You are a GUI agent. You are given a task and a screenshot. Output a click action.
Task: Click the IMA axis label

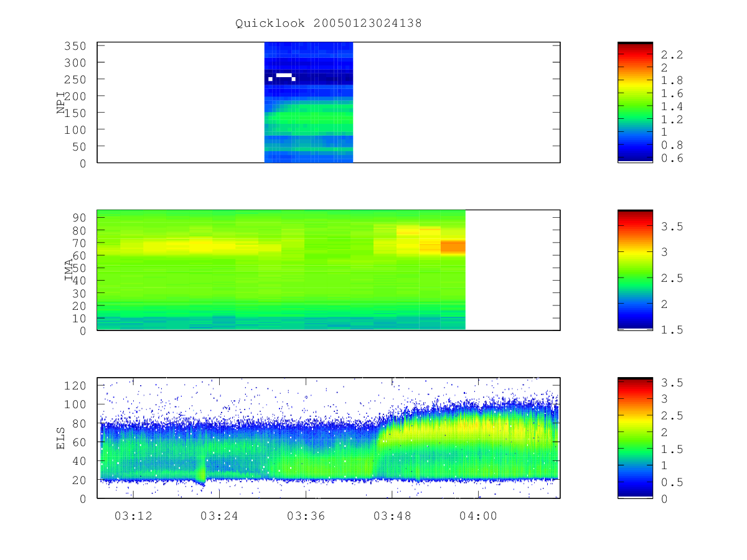coord(68,270)
